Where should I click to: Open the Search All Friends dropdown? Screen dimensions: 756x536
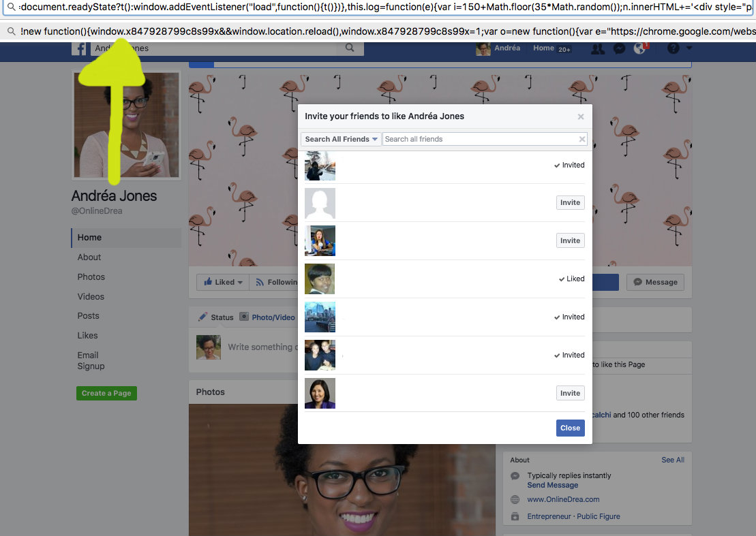(x=340, y=138)
